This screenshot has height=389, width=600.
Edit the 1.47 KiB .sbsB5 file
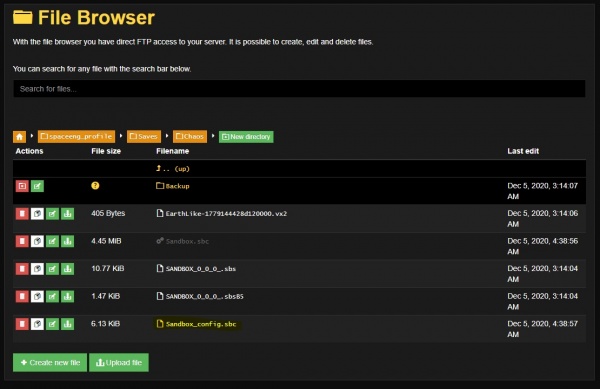[x=52, y=296]
